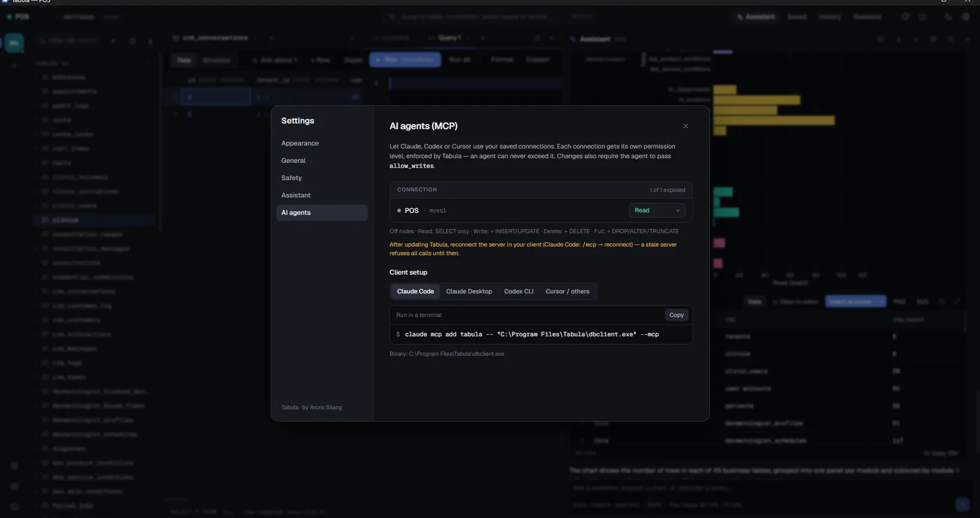Click the 'Run in a terminal' label
Viewport: 980px width, 518px height.
click(x=419, y=315)
